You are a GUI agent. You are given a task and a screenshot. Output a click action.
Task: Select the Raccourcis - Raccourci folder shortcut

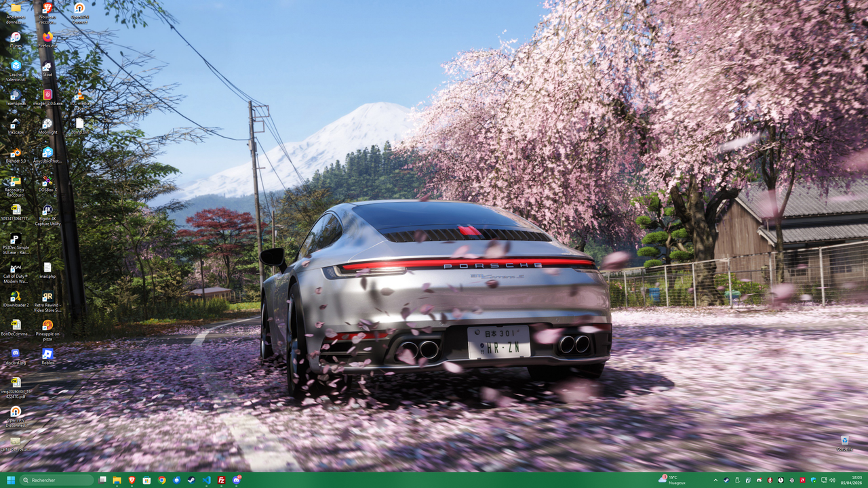(x=15, y=186)
